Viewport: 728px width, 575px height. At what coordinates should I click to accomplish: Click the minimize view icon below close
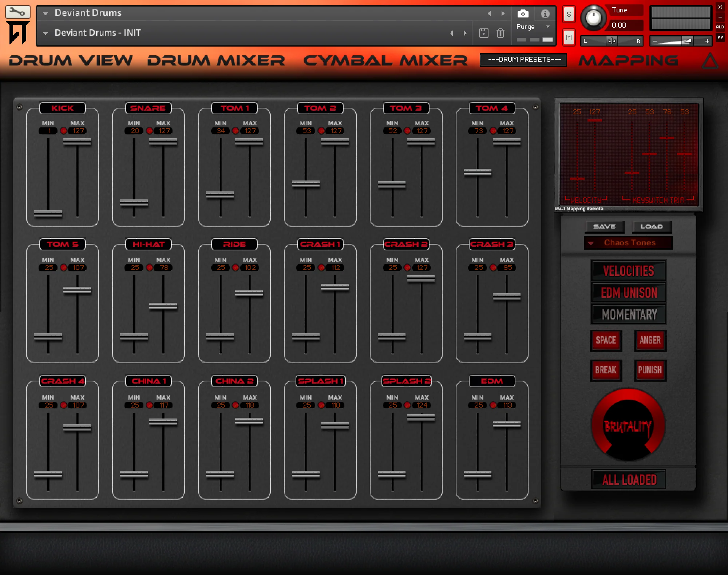pyautogui.click(x=720, y=17)
